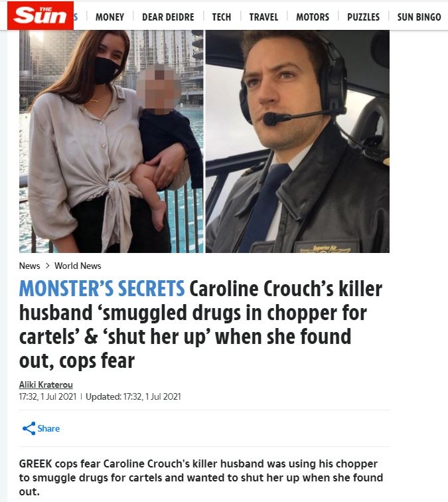Open the helicopter pilot photo
448x502 pixels.
point(297,141)
